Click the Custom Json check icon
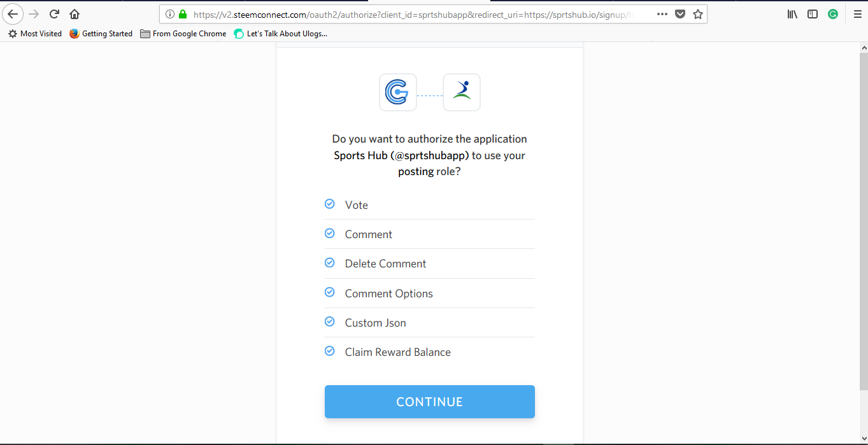Screen dimensions: 868x445 330,321
